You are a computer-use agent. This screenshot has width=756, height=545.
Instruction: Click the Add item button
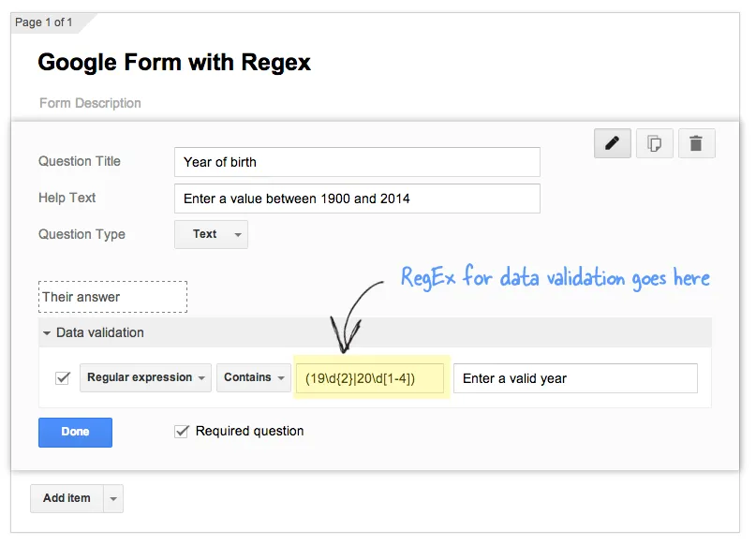click(67, 498)
